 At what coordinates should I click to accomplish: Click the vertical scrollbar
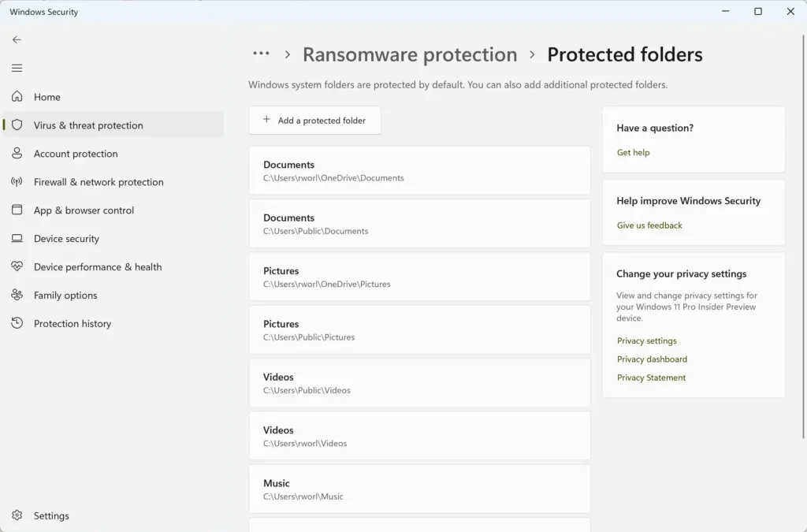[804, 236]
